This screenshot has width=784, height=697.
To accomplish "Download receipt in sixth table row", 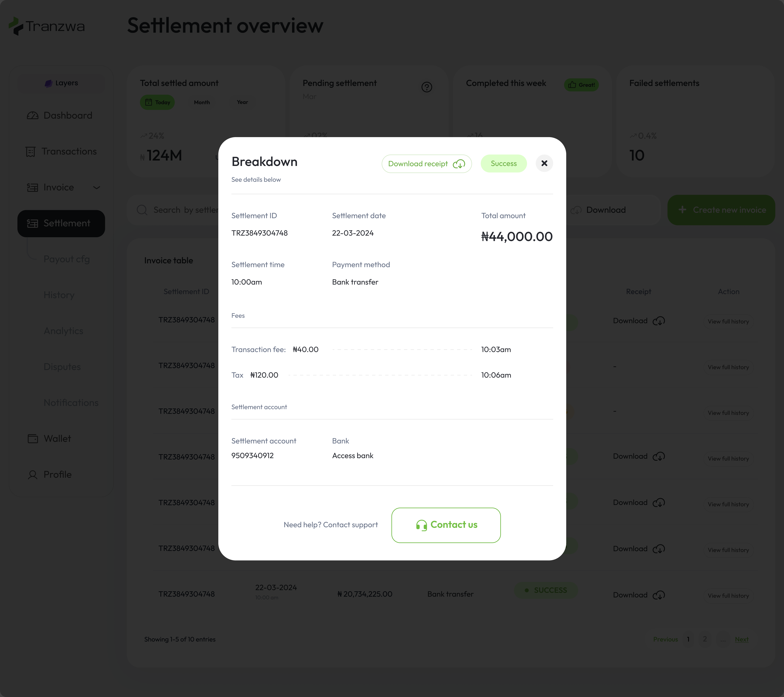I will tap(639, 549).
